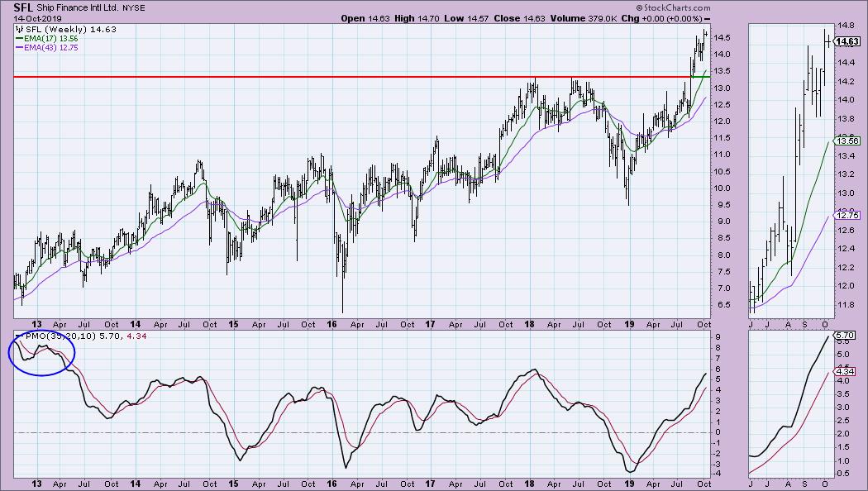868x491 pixels.
Task: Click the 9 label on the PMO axis
Action: coord(718,336)
